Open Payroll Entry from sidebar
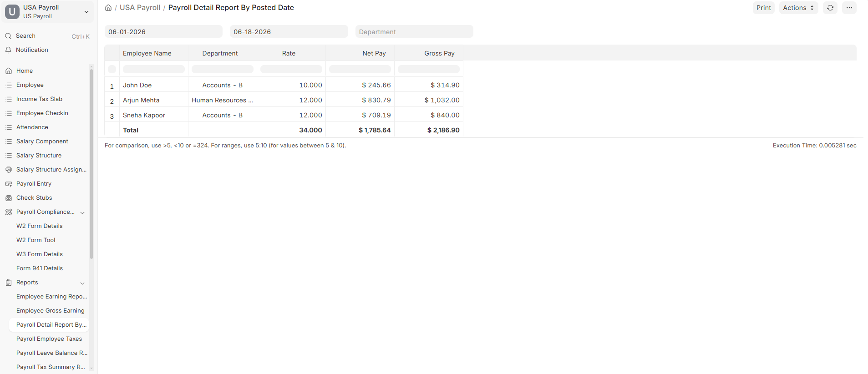Image resolution: width=868 pixels, height=374 pixels. tap(34, 184)
